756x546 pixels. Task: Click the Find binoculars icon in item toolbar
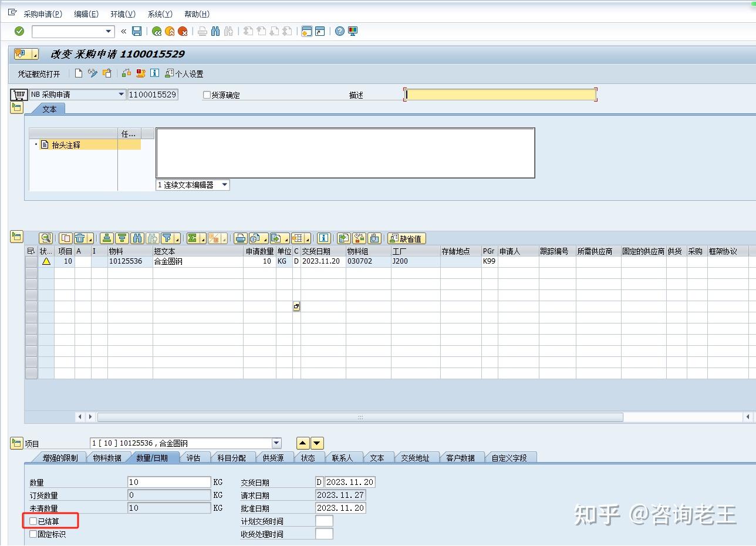point(137,238)
